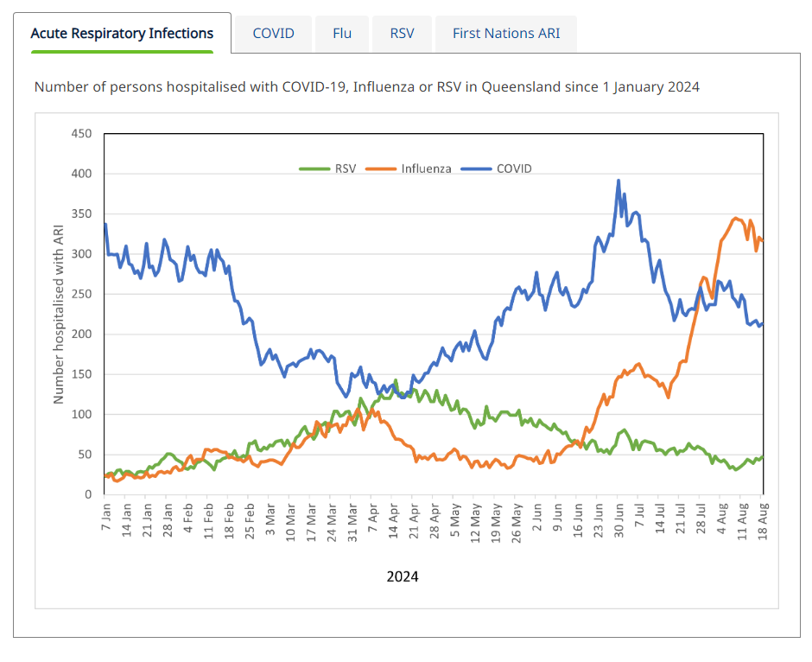Click the 450 y-axis value label
Viewport: 812px width, 662px height.
(81, 134)
